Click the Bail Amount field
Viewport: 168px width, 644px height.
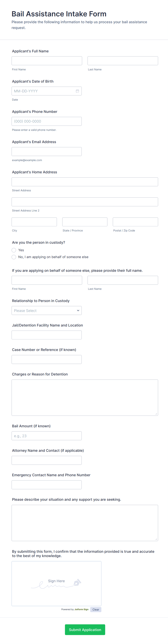pyautogui.click(x=47, y=436)
